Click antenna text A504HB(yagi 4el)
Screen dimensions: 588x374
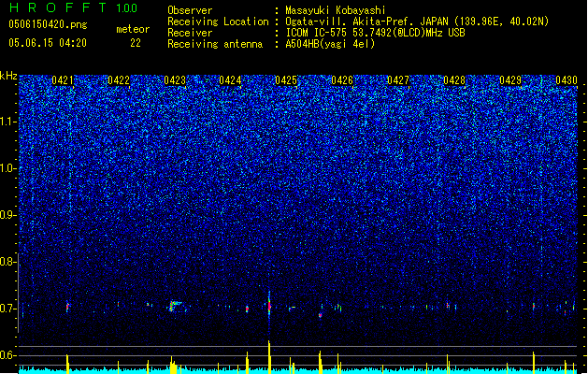(330, 44)
